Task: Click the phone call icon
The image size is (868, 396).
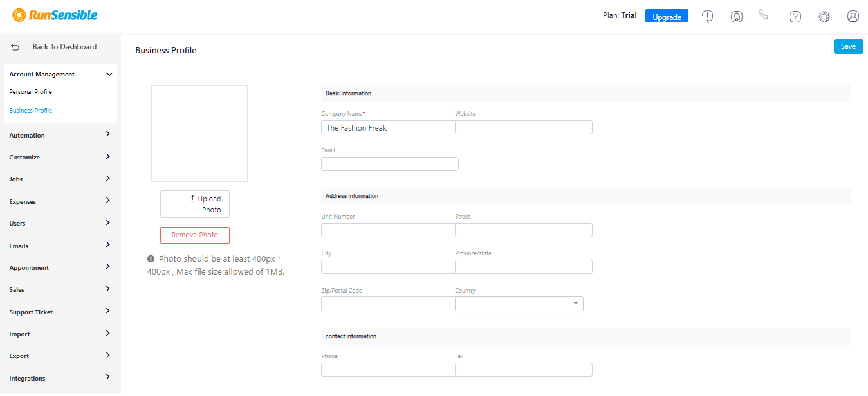Action: point(764,15)
